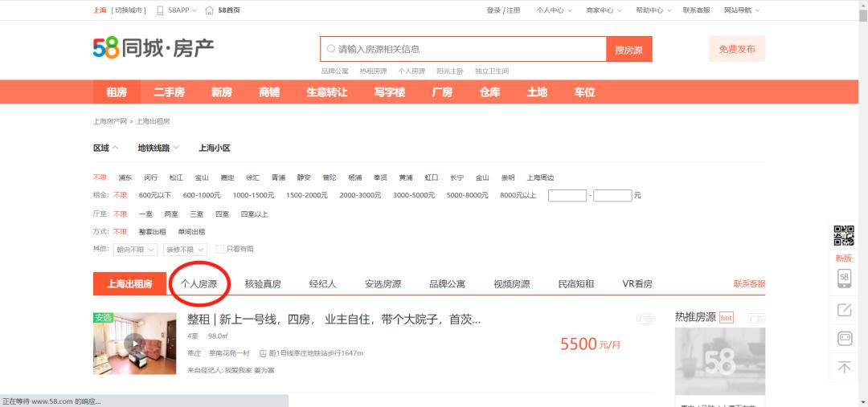Toggle the 只看有图 checkbox
Screen dimensions: 868x407
point(219,250)
